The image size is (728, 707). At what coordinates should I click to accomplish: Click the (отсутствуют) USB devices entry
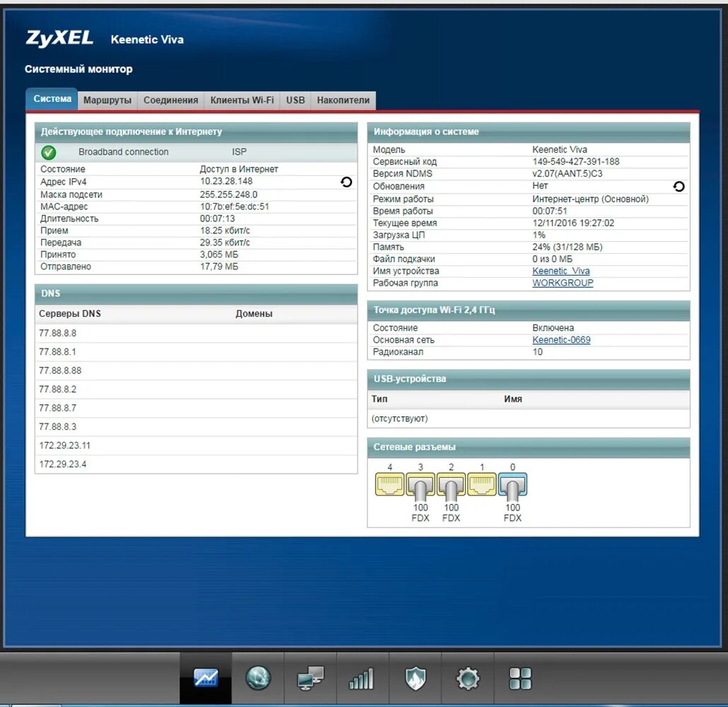(399, 419)
